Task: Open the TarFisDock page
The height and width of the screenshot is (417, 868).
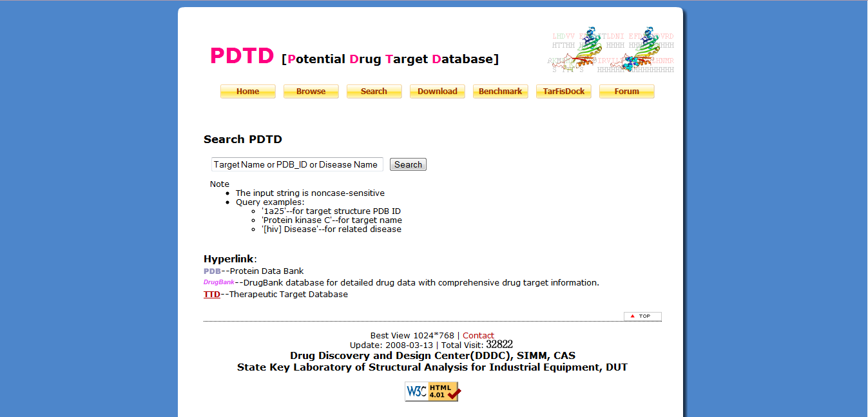Action: point(563,91)
